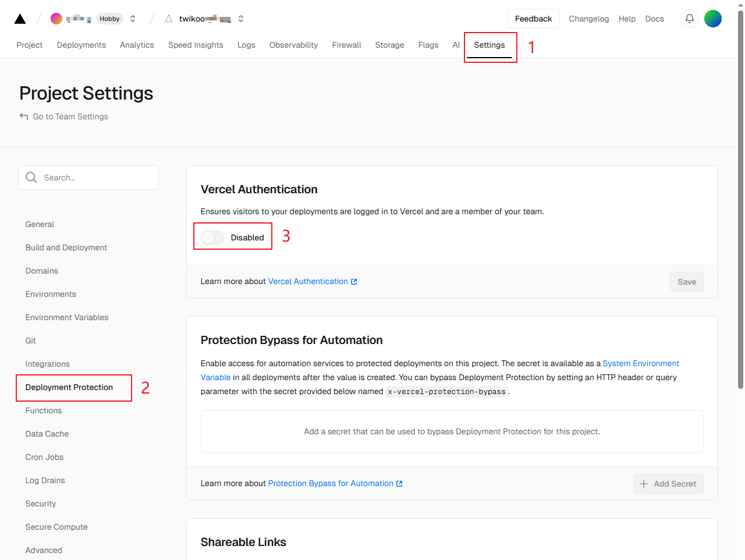Switch to the Deployments tab
Image resolution: width=745 pixels, height=560 pixels.
(x=81, y=45)
